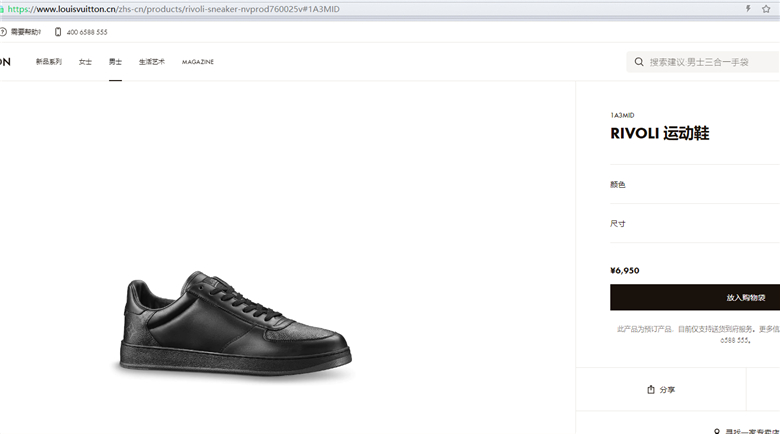Open the 新品系列 menu
Screen dimensions: 780x434
click(49, 62)
